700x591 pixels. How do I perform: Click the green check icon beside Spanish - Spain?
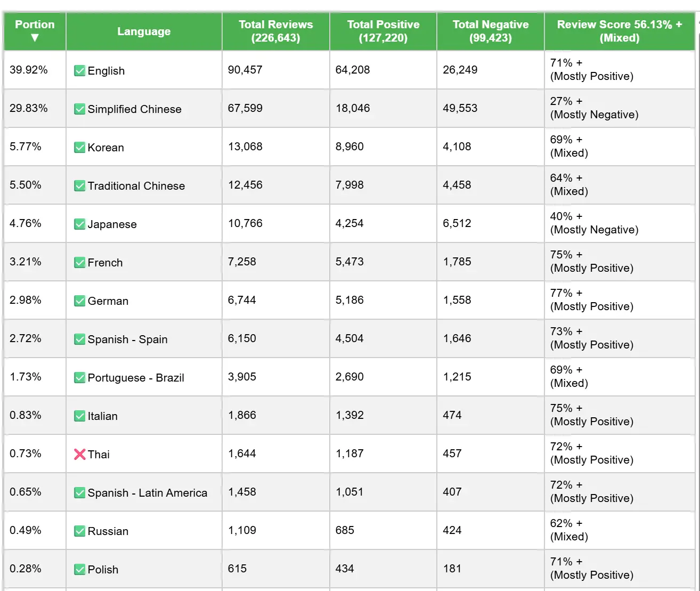[79, 339]
